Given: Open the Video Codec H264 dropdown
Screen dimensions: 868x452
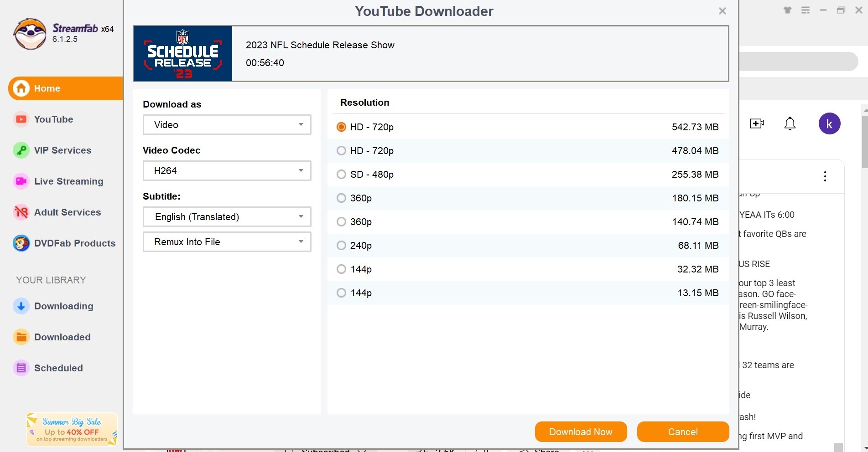Looking at the screenshot, I should coord(227,171).
